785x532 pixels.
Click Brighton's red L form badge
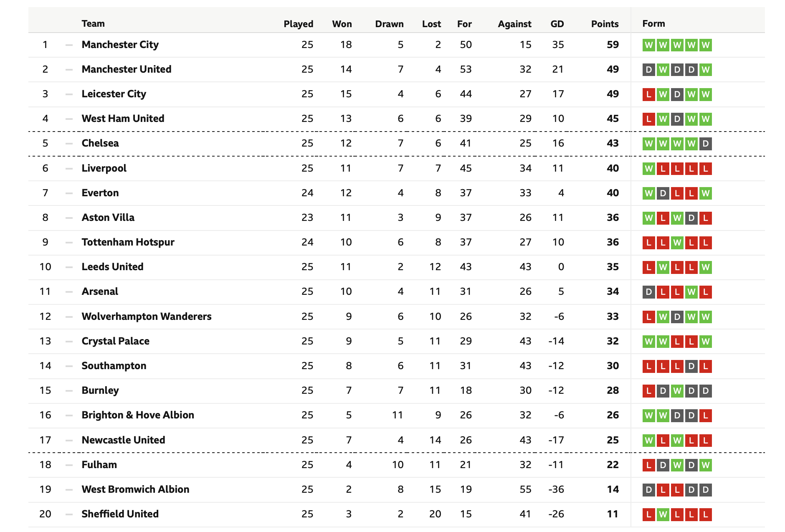[x=706, y=415]
